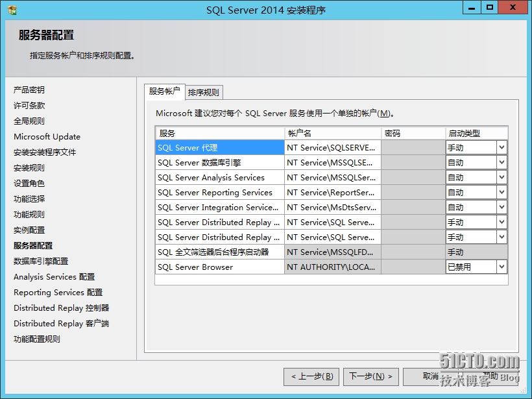The width and height of the screenshot is (532, 399).
Task: Click account cell NT Service\MSSQLSer...
Action: click(x=333, y=178)
